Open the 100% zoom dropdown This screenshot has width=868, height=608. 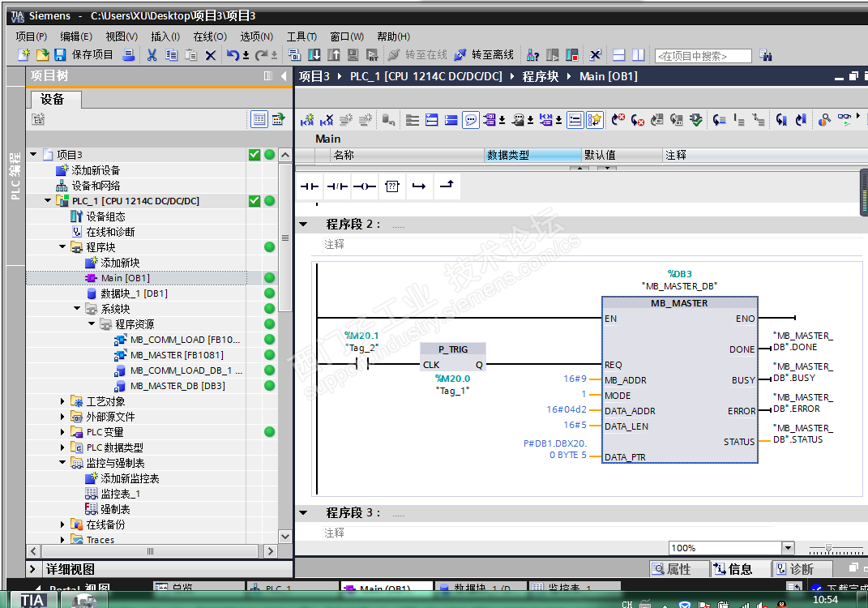[x=789, y=548]
